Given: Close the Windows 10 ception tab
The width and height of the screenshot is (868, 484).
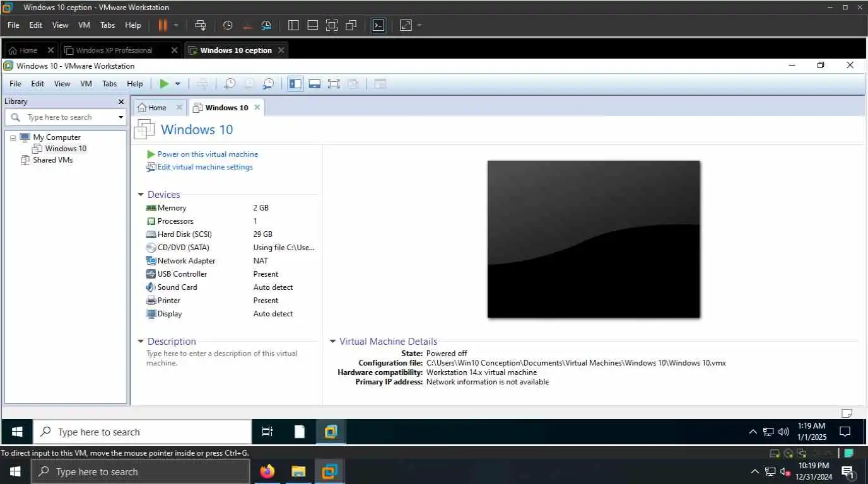Looking at the screenshot, I should click(281, 50).
